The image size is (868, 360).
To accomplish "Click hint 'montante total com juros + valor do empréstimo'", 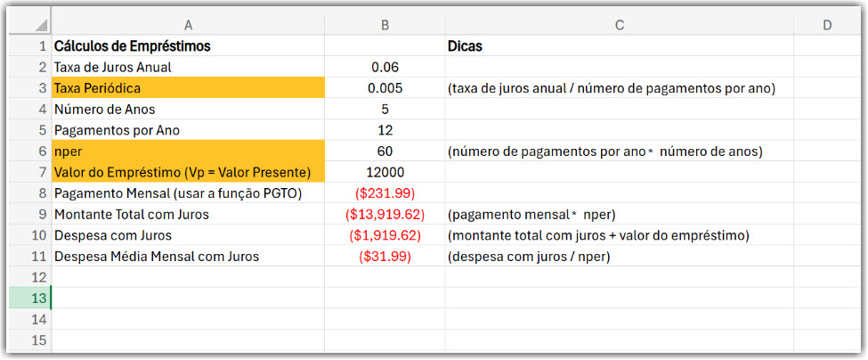I will [620, 235].
